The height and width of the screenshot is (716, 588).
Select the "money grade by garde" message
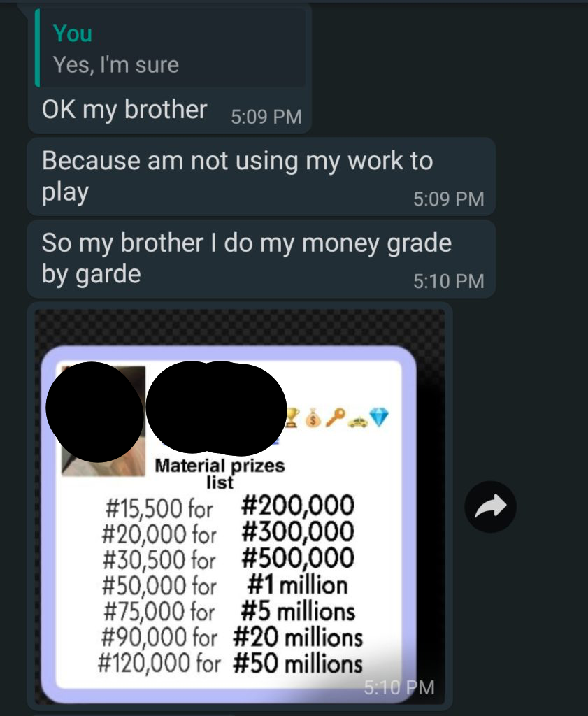click(x=261, y=259)
